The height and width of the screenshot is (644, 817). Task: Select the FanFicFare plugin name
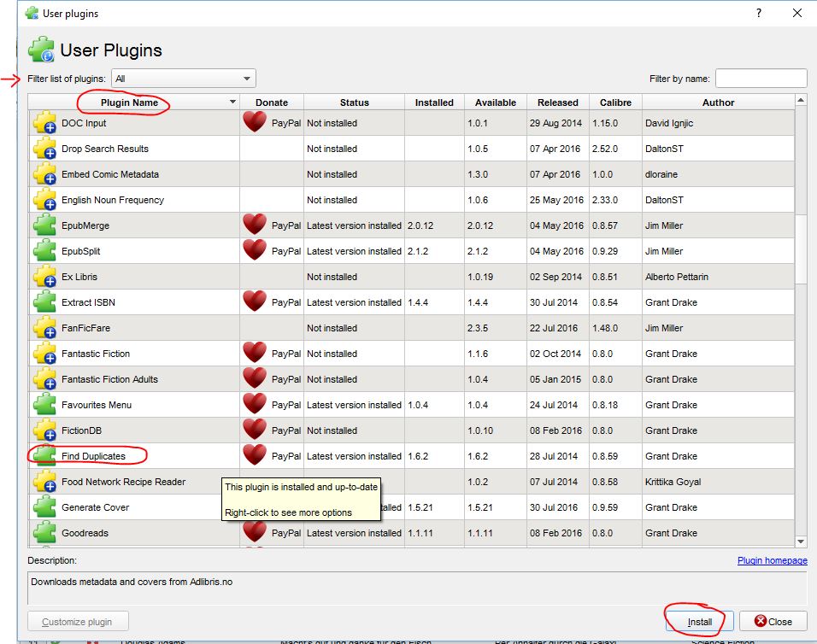point(85,328)
